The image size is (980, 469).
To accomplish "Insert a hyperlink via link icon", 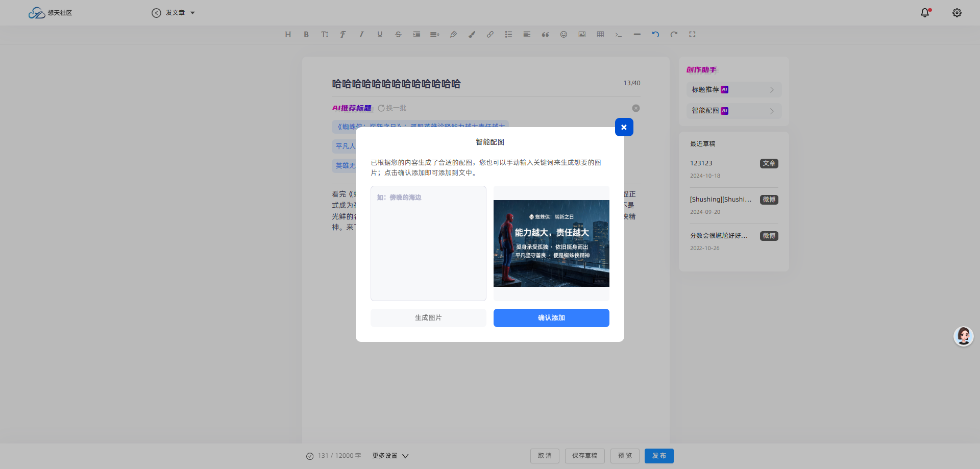I will [490, 34].
